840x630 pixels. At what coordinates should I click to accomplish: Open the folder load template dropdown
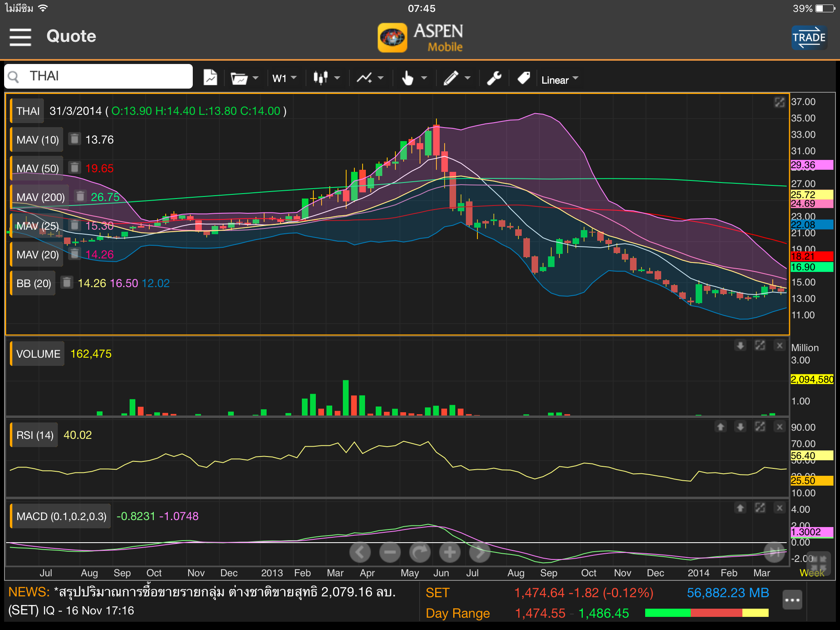coord(244,78)
